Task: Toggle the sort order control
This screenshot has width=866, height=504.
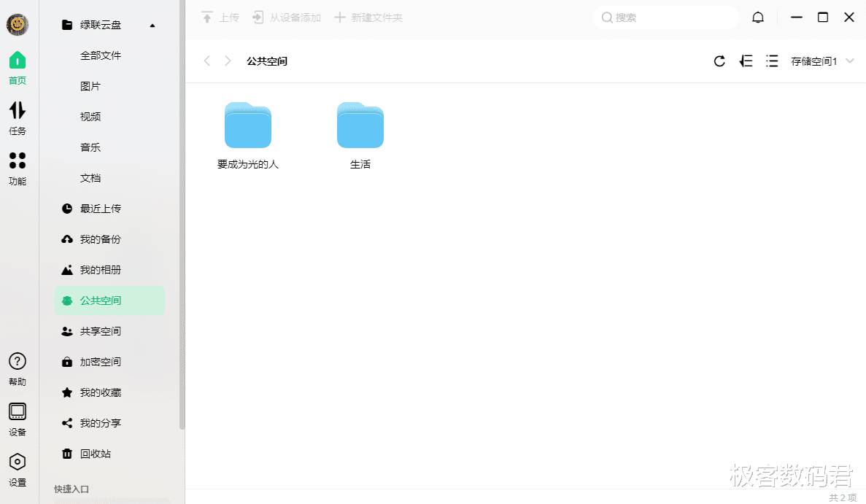Action: [x=746, y=61]
